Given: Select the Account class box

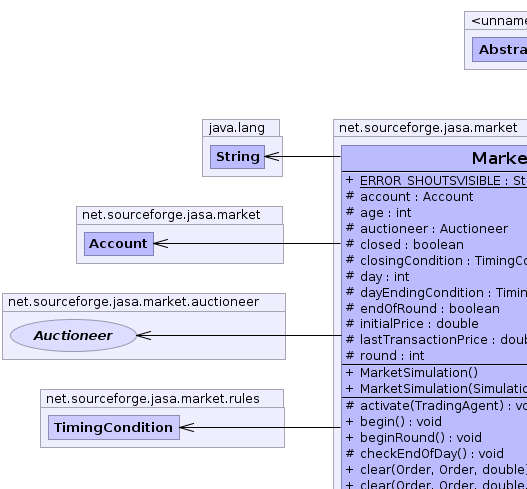Looking at the screenshot, I should coord(119,244).
